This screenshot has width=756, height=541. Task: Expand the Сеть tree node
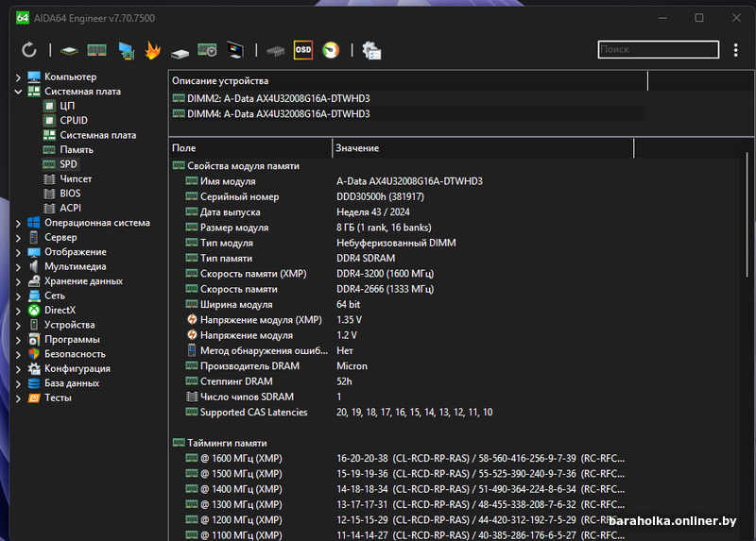tap(18, 296)
